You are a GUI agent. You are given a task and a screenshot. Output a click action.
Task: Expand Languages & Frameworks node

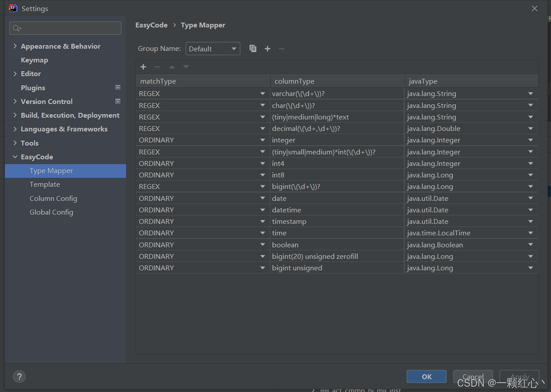pos(15,129)
